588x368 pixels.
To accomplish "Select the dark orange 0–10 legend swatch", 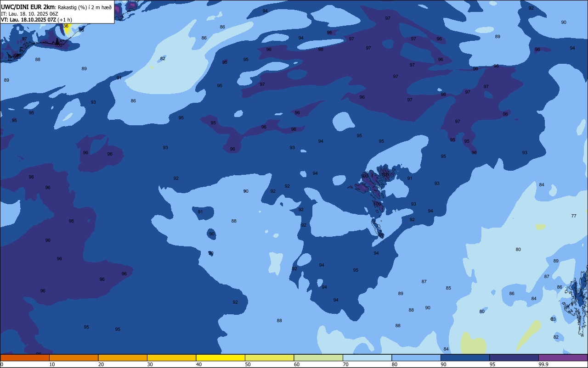I will click(25, 357).
